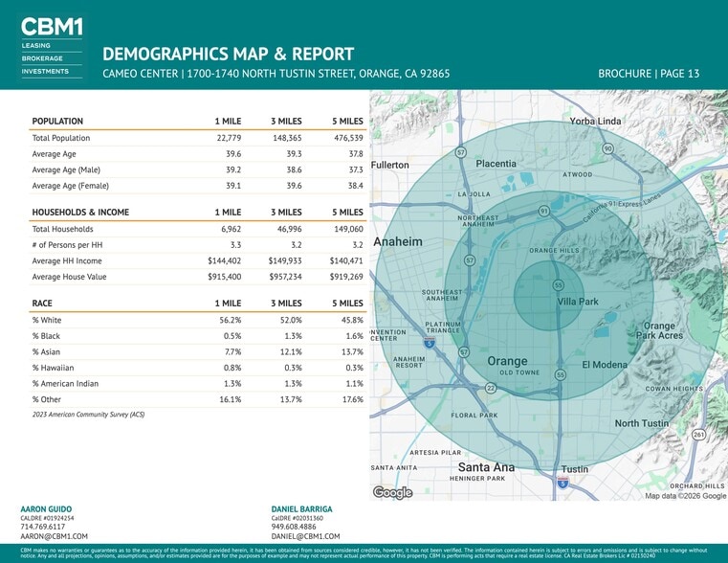Select the Route 91 highway shield

543,211
